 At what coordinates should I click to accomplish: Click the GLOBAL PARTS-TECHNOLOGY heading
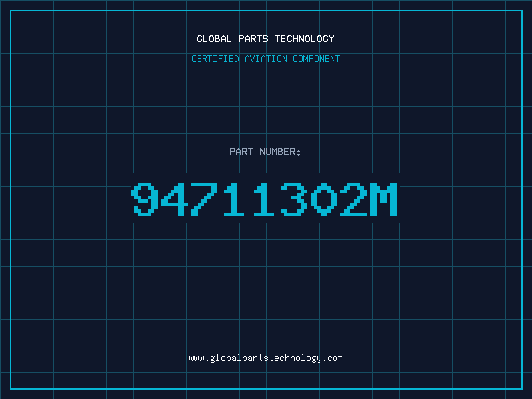265,39
